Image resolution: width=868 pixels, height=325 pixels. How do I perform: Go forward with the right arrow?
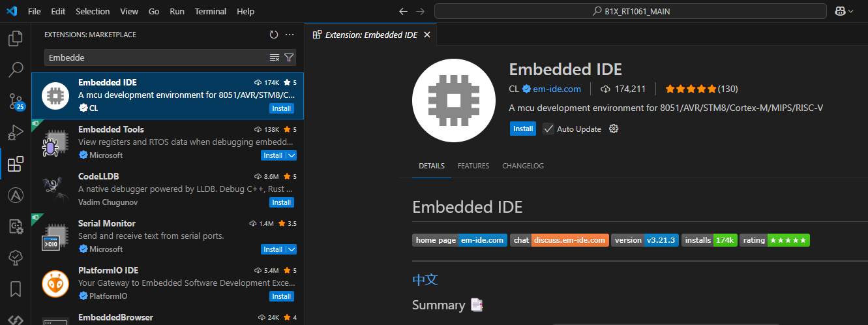pos(420,11)
